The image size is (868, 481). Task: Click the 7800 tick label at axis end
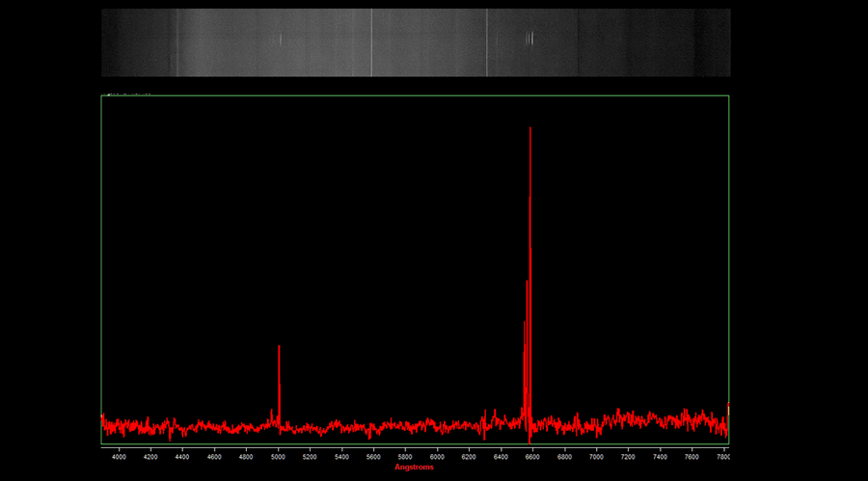pyautogui.click(x=723, y=456)
